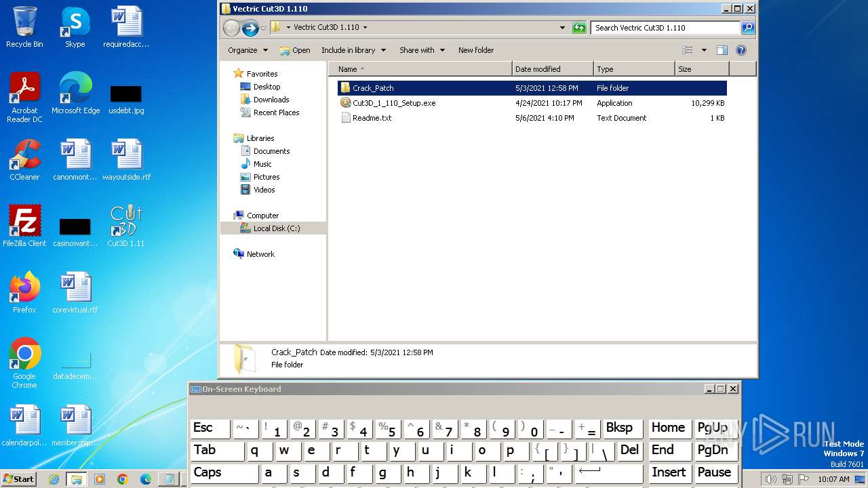The image size is (868, 488).
Task: Expand the Include in library menu
Action: point(353,50)
